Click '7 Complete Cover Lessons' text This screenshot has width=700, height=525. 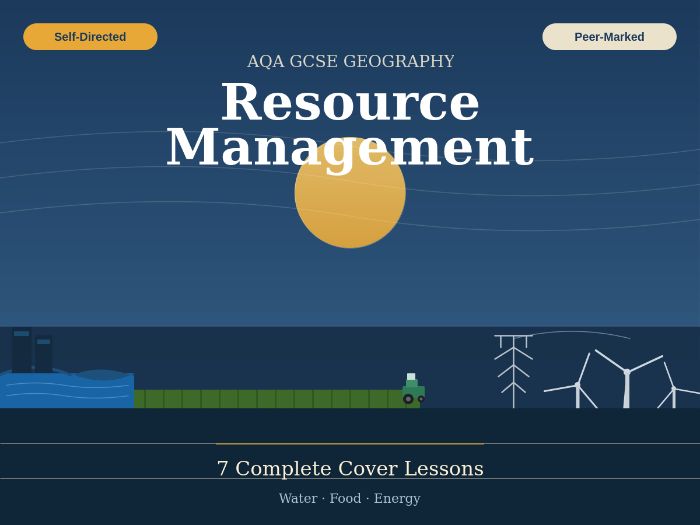350,469
